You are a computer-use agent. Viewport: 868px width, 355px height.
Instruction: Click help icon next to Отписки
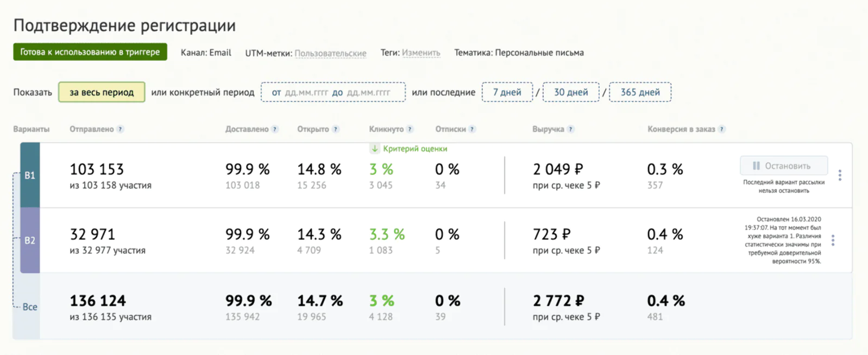pyautogui.click(x=473, y=129)
